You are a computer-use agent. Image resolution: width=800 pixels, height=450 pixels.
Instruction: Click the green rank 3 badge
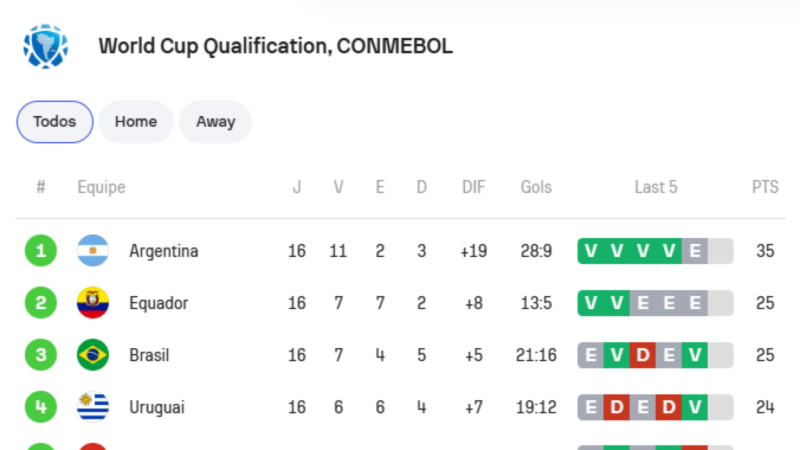[x=41, y=355]
